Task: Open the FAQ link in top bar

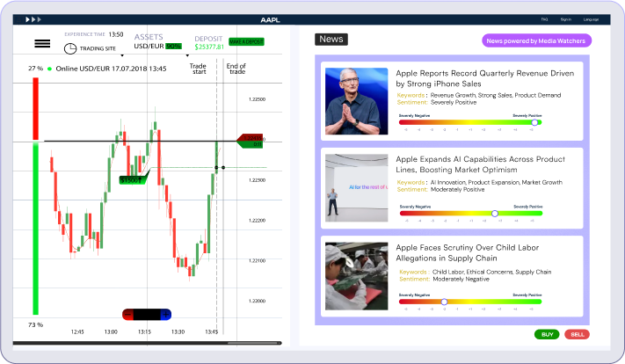Action: coord(544,19)
